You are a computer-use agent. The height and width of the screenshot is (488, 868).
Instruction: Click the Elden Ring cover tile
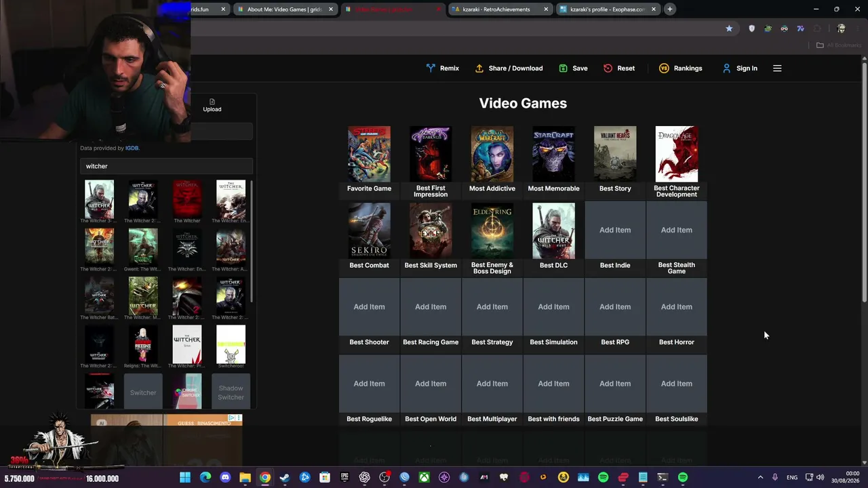492,230
